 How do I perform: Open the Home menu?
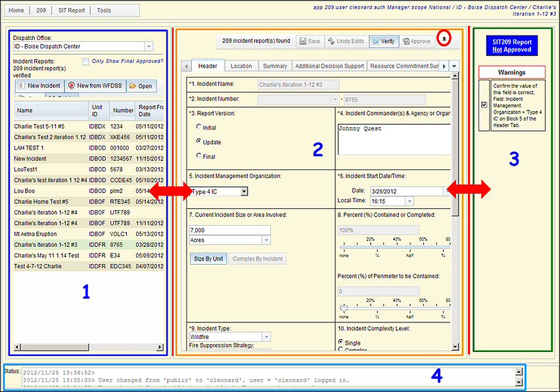16,11
